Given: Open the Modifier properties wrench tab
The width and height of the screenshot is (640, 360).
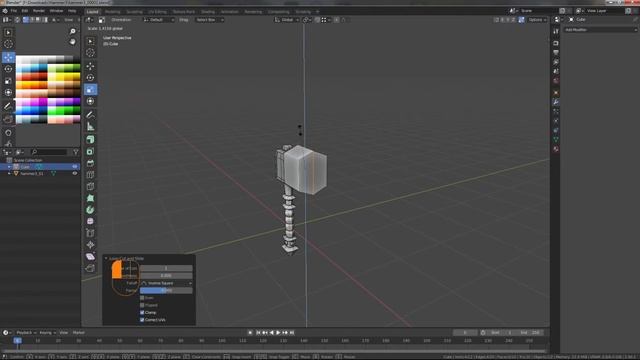Looking at the screenshot, I should (x=556, y=102).
